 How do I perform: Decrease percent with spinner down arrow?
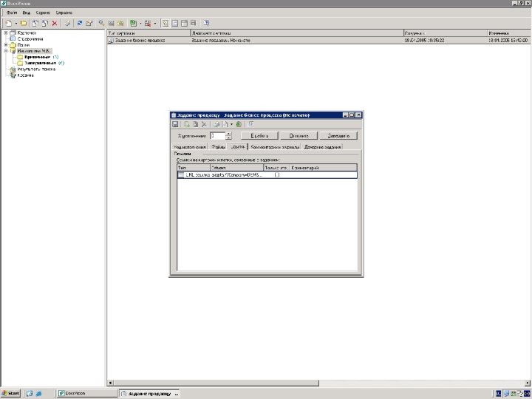228,137
